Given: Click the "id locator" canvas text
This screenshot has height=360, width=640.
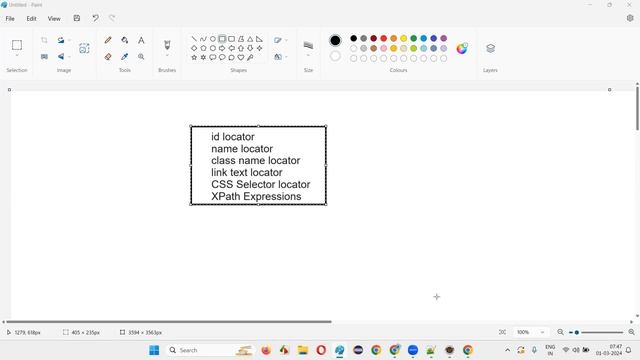Looking at the screenshot, I should 233,137.
